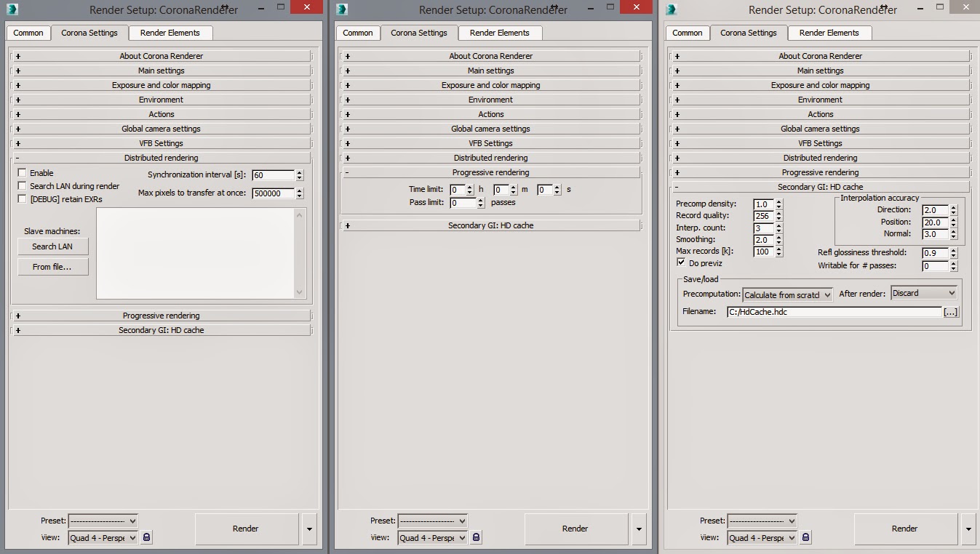Click Render button in left window
Image resolution: width=980 pixels, height=554 pixels.
(246, 529)
